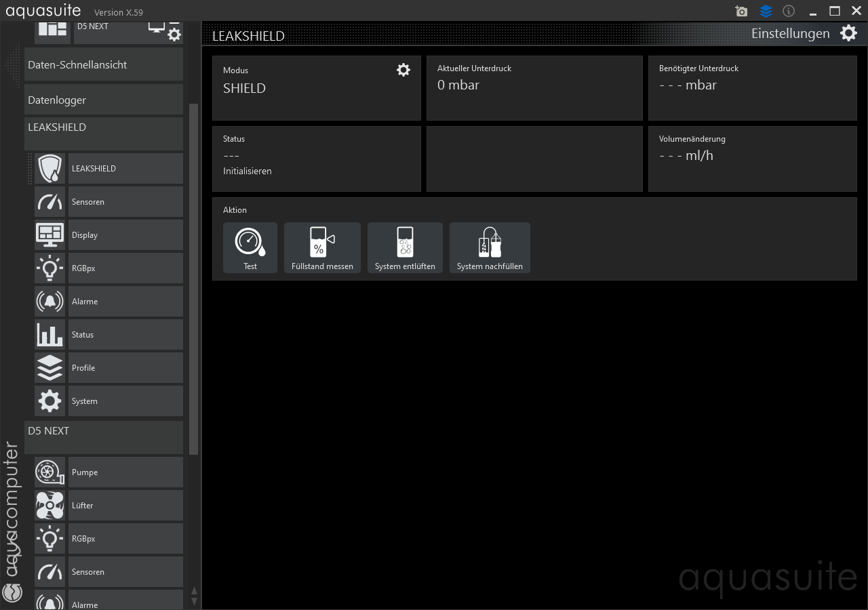Expand the Datenlogger section

click(x=104, y=100)
